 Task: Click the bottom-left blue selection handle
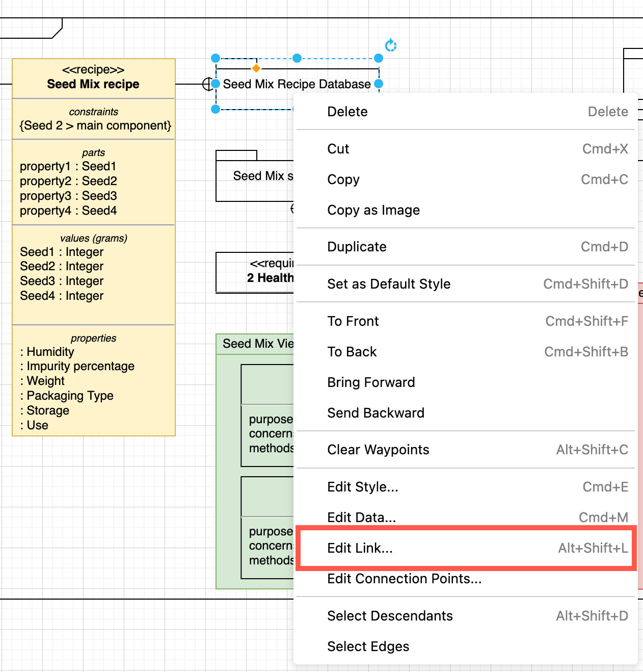coord(216,109)
